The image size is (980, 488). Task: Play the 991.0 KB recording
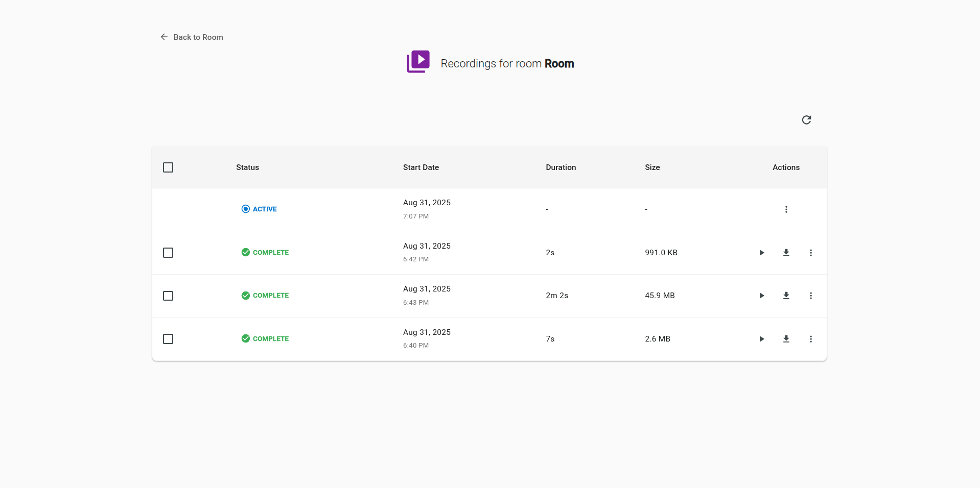[761, 253]
